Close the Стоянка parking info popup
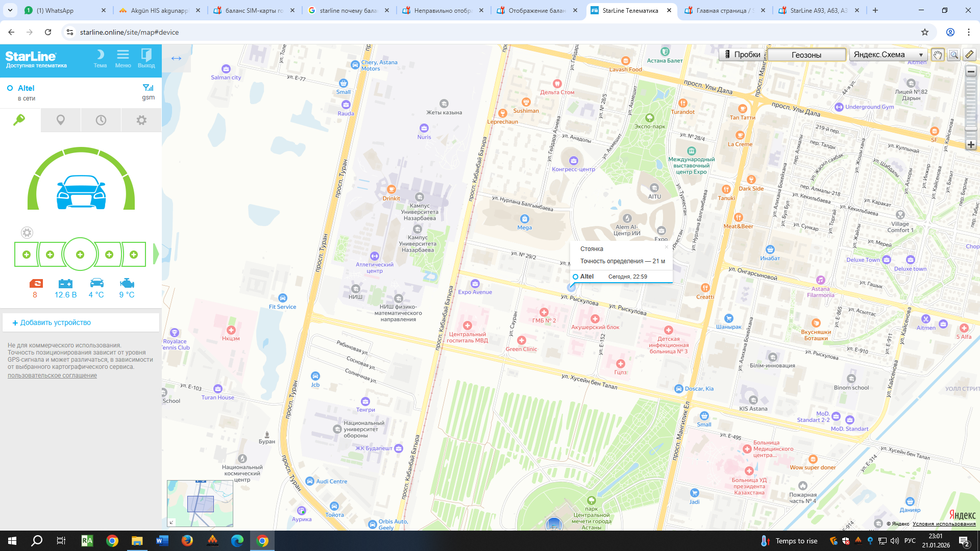This screenshot has width=980, height=551. pyautogui.click(x=666, y=247)
